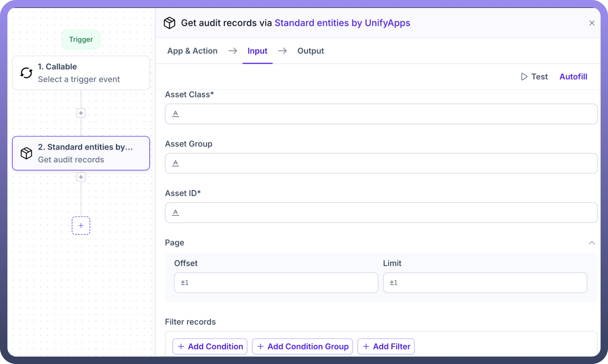Viewport: 608px width, 364px height.
Task: Click the dashed plus box to add a step
Action: pos(81,226)
